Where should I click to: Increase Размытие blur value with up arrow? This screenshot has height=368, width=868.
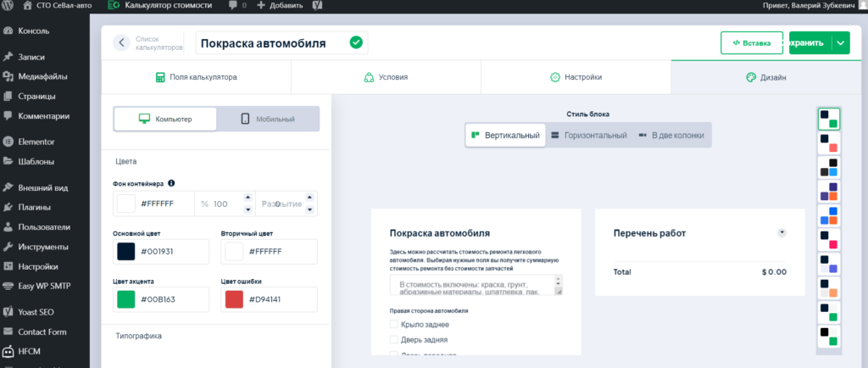pyautogui.click(x=309, y=198)
